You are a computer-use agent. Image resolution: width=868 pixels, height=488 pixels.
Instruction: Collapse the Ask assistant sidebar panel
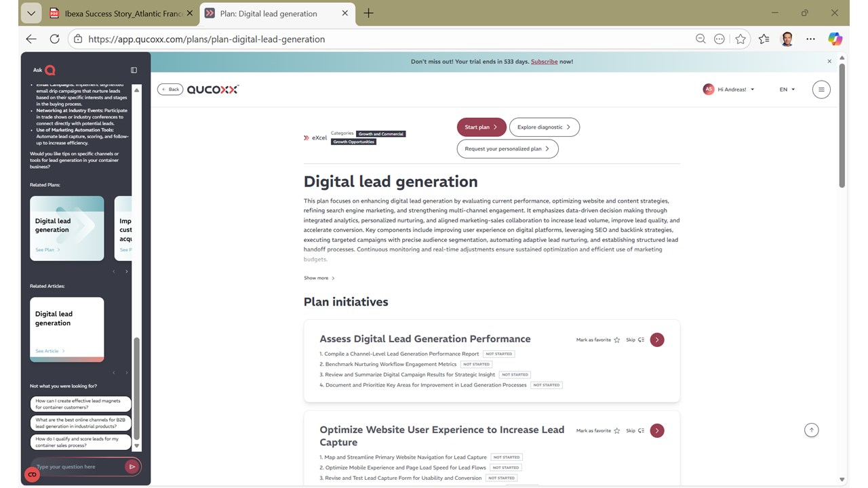(x=134, y=70)
